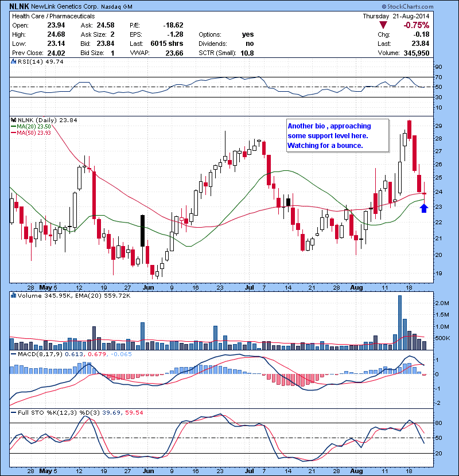459x476 pixels.
Task: Click the Jul label under the price chart
Action: (x=250, y=287)
